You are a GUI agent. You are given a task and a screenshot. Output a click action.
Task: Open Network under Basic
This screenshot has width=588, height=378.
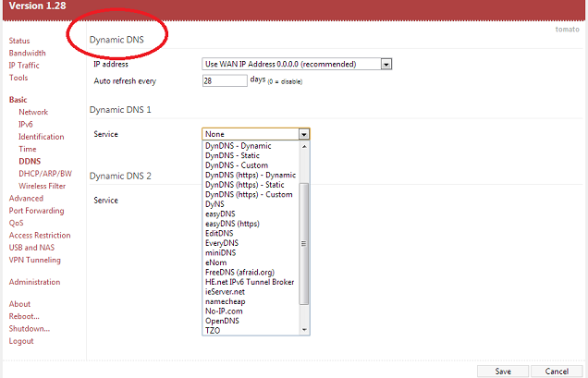pyautogui.click(x=33, y=112)
